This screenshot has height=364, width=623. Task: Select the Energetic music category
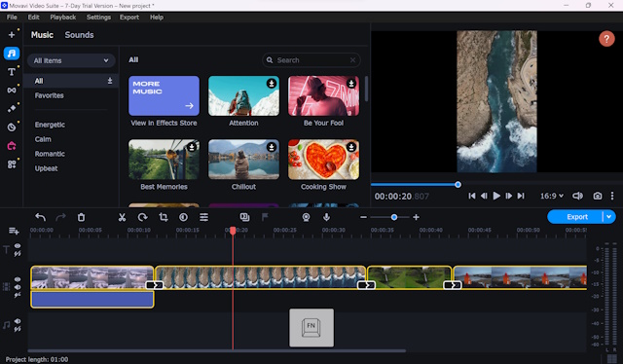point(50,125)
